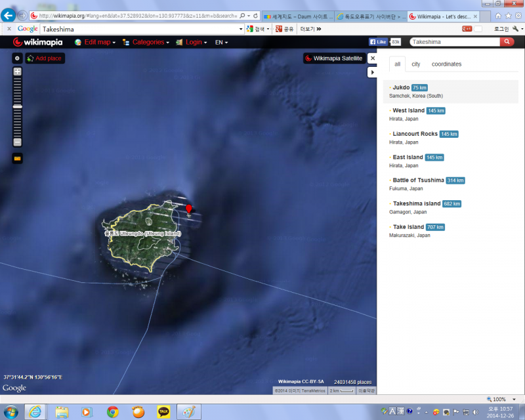Open map settings gear icon
Screen dimensions: 525x420
pyautogui.click(x=18, y=58)
